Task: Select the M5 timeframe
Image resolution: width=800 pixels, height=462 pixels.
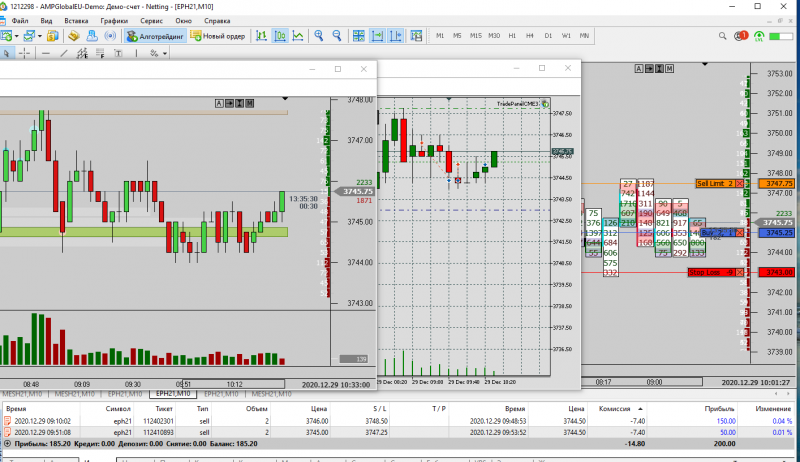Action: coord(457,36)
